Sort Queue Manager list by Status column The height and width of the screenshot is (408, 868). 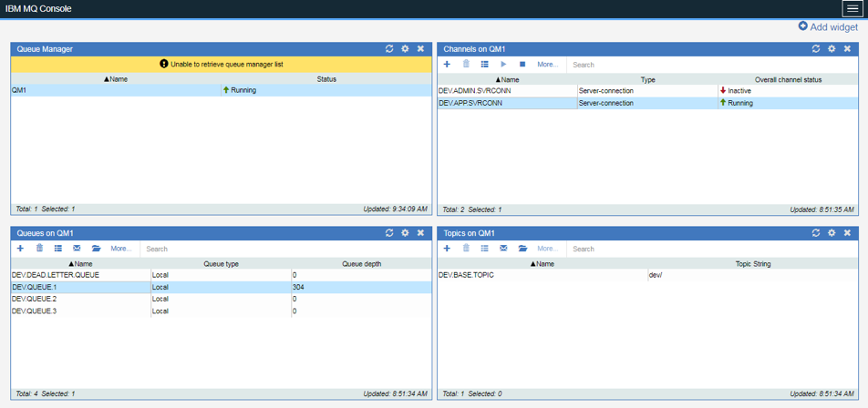(326, 79)
